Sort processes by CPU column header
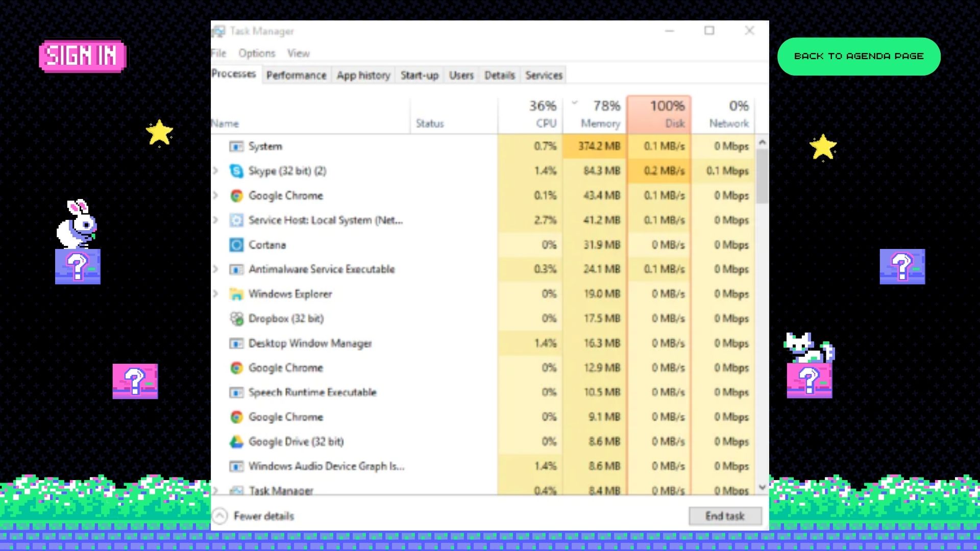Viewport: 980px width, 551px height. [x=530, y=114]
